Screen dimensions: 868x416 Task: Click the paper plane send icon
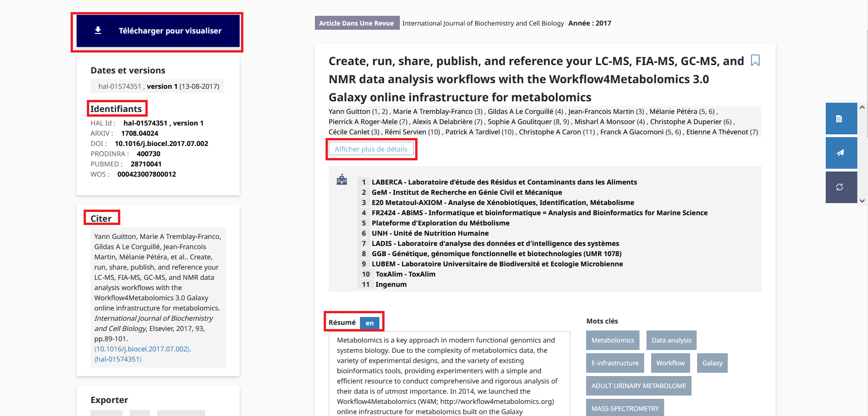click(840, 153)
